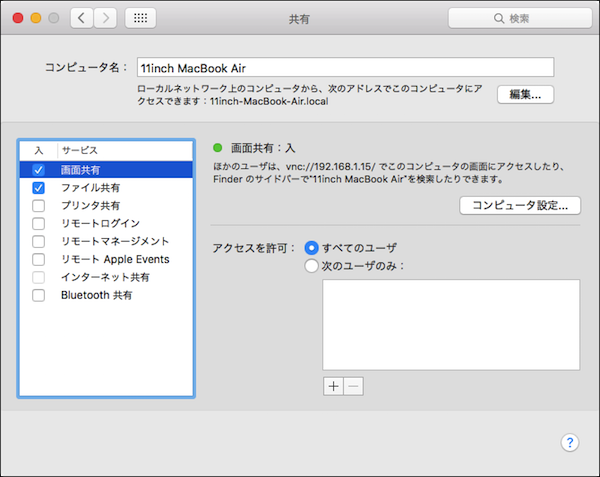
Task: Uncheck the ファイル共有 checkbox
Action: point(38,188)
